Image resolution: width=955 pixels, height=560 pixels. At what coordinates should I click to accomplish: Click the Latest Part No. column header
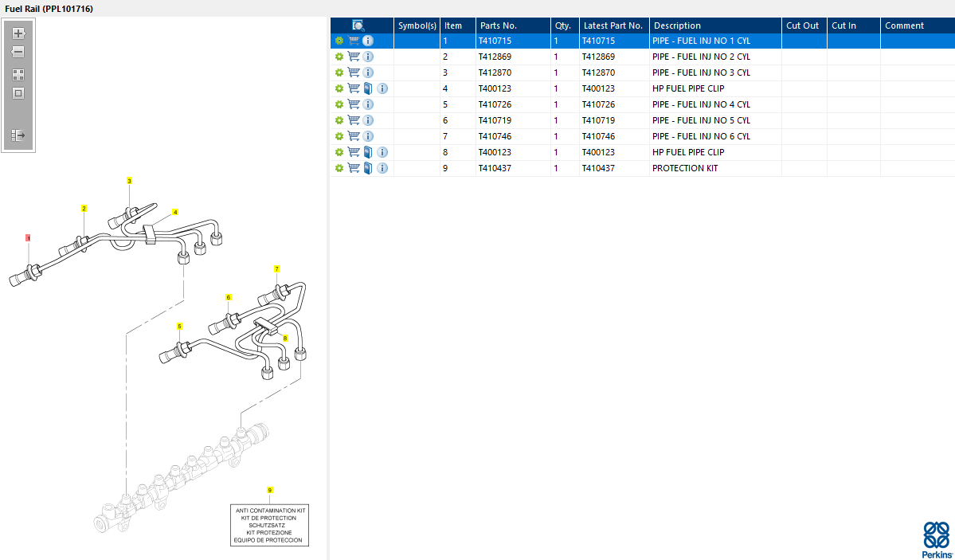(x=615, y=25)
